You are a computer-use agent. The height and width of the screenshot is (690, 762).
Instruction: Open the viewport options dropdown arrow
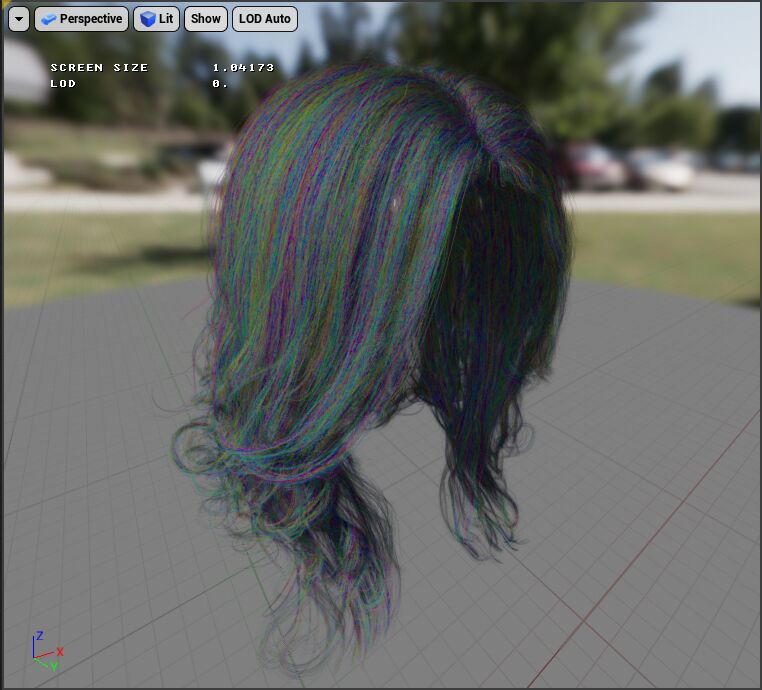18,19
